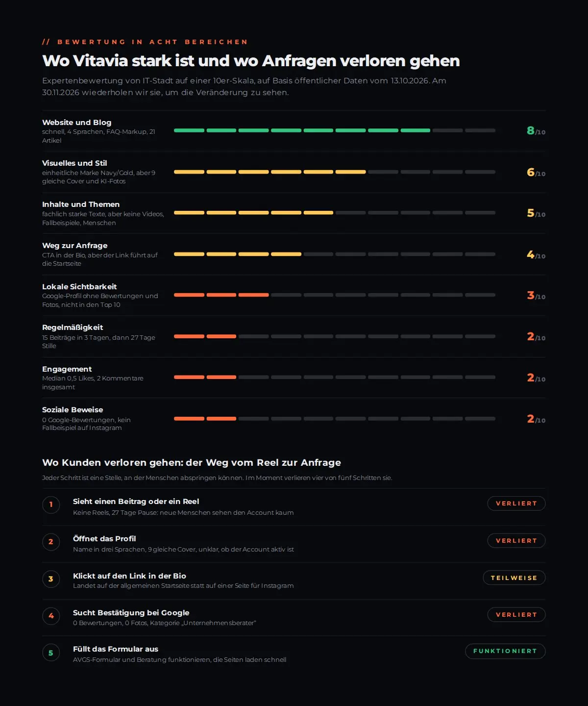Click the FUNKTIONIERT status badge
The image size is (588, 706).
505,651
